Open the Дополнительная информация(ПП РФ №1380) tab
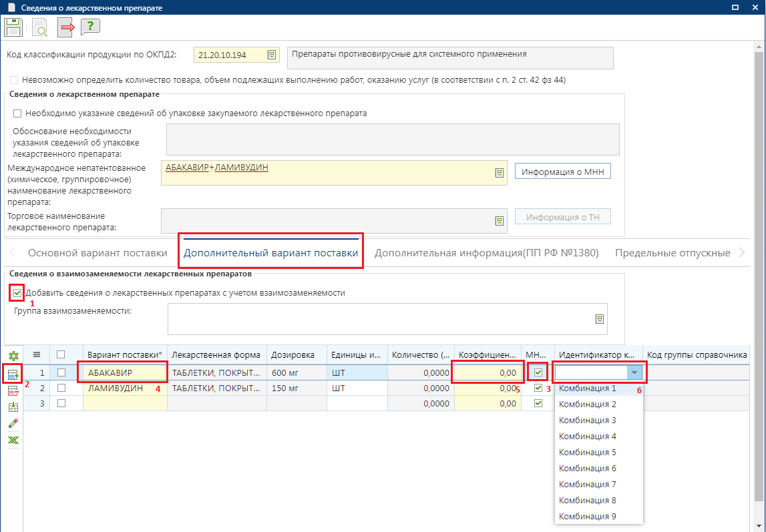Image resolution: width=766 pixels, height=532 pixels. (487, 253)
